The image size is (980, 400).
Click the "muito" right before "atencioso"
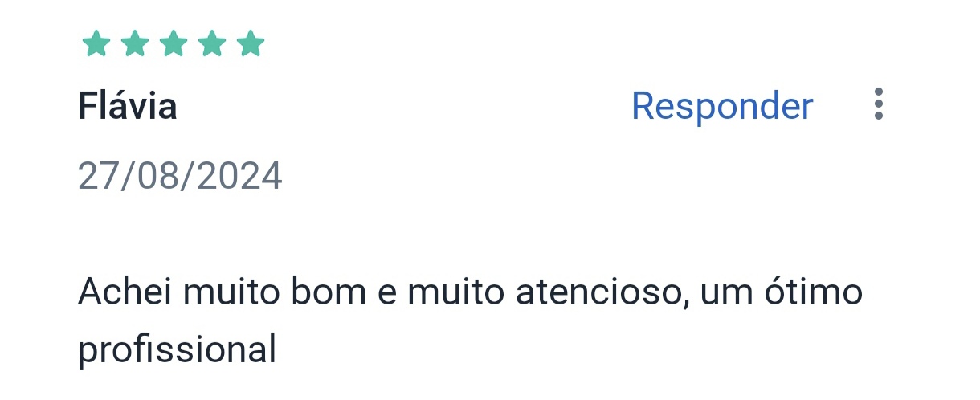click(x=456, y=292)
